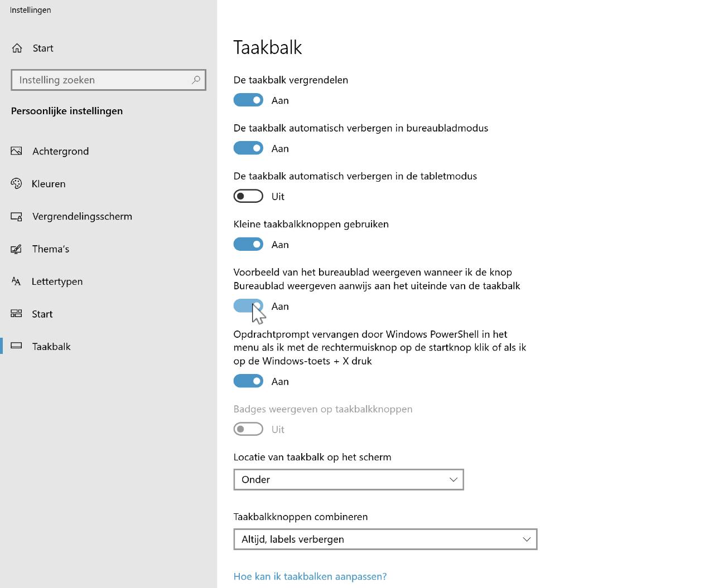Go to Achtergrond settings page
The width and height of the screenshot is (714, 588).
[x=60, y=151]
